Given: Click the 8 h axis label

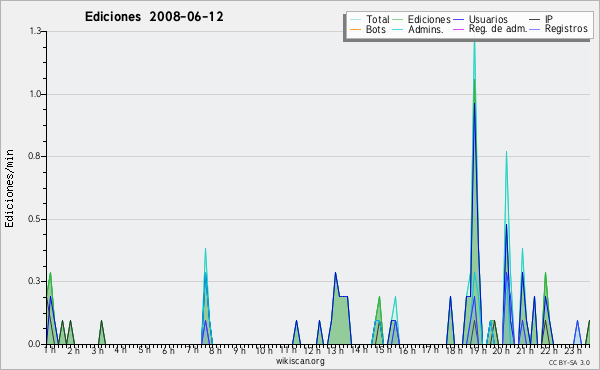Looking at the screenshot, I should 215,350.
